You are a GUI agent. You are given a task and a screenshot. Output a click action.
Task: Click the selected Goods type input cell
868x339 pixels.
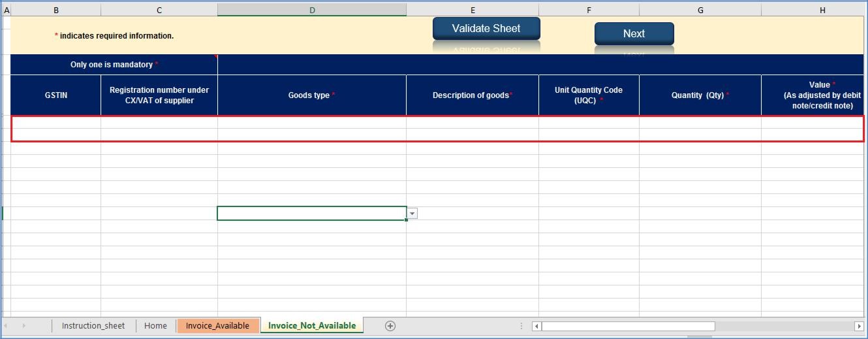pyautogui.click(x=312, y=214)
